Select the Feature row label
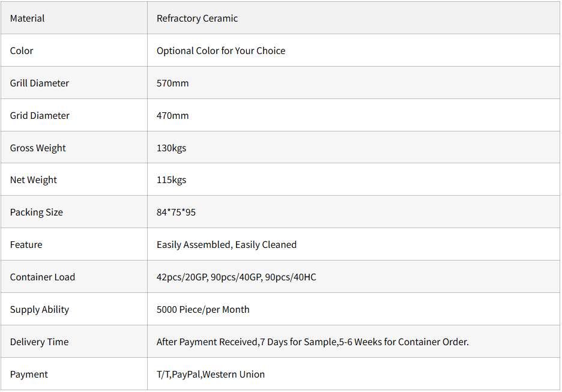 click(26, 245)
